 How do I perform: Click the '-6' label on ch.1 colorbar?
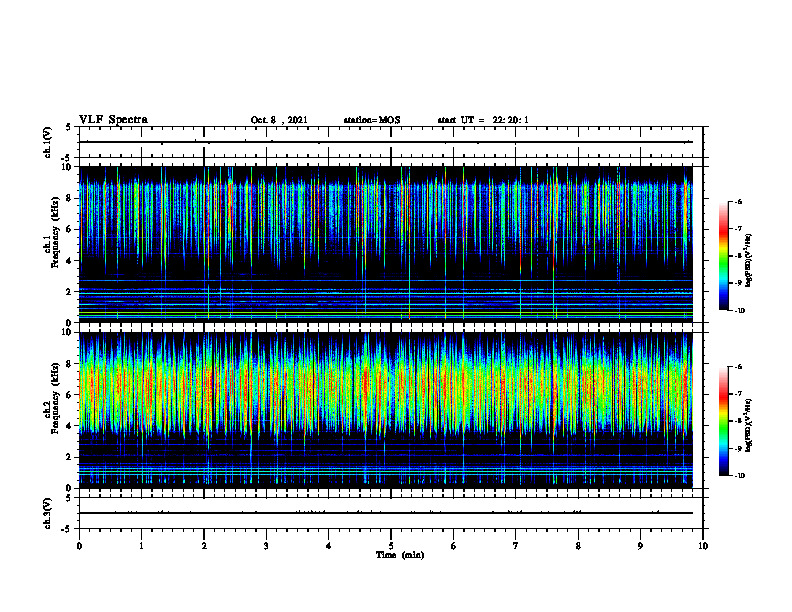(x=738, y=202)
